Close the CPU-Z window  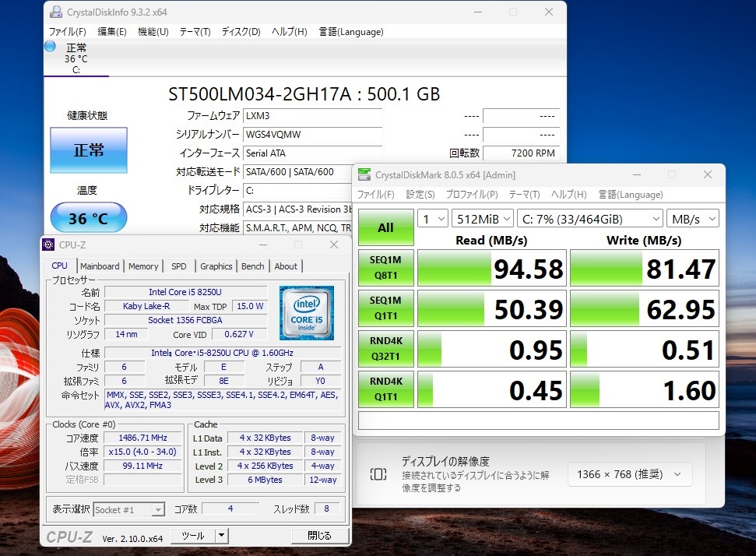pos(334,245)
